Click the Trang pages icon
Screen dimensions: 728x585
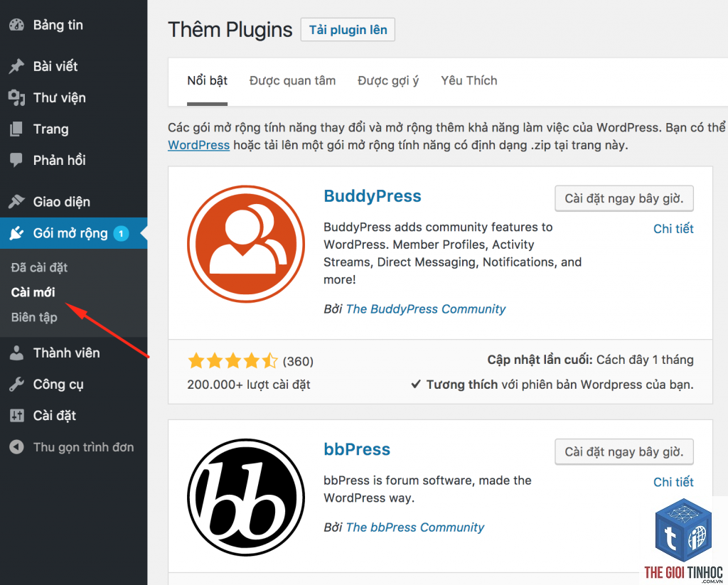point(16,129)
